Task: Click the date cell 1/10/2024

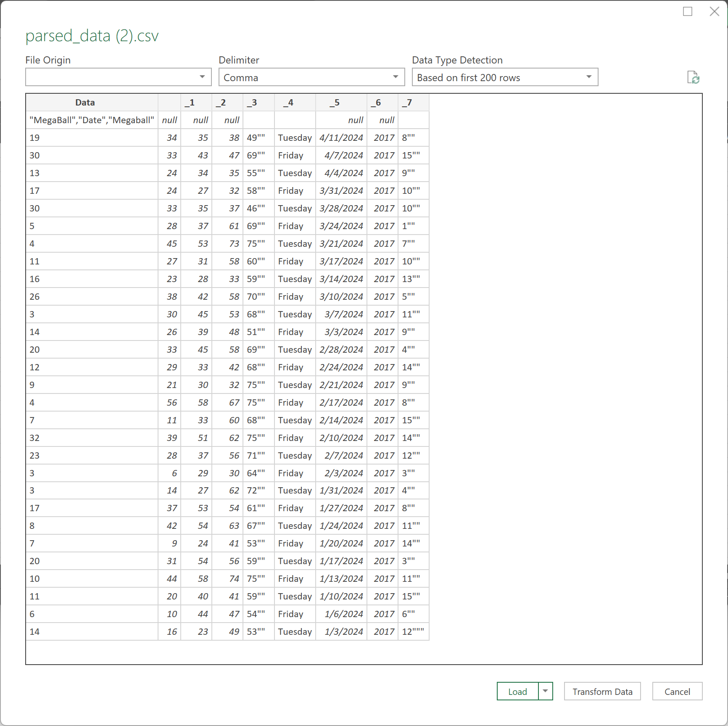Action: (341, 597)
